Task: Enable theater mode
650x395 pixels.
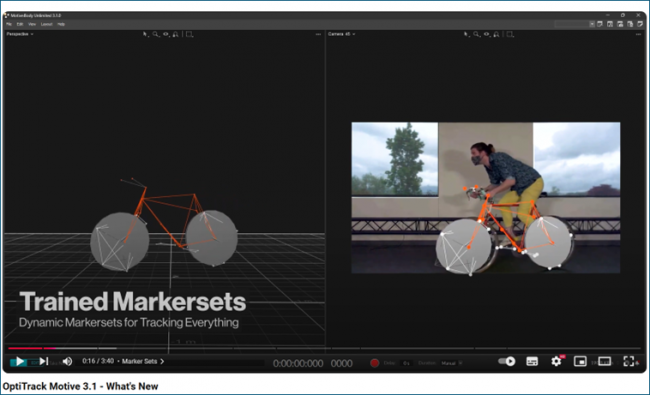Action: pyautogui.click(x=604, y=361)
